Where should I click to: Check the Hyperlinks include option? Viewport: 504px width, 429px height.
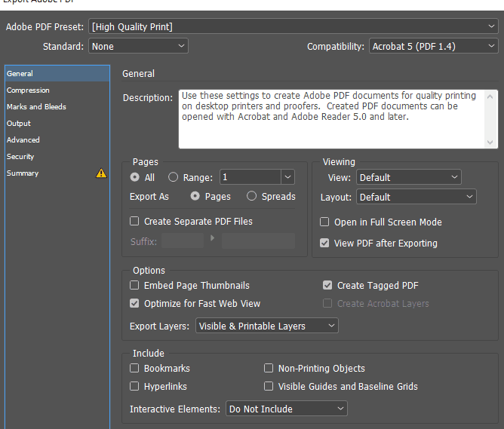[134, 387]
